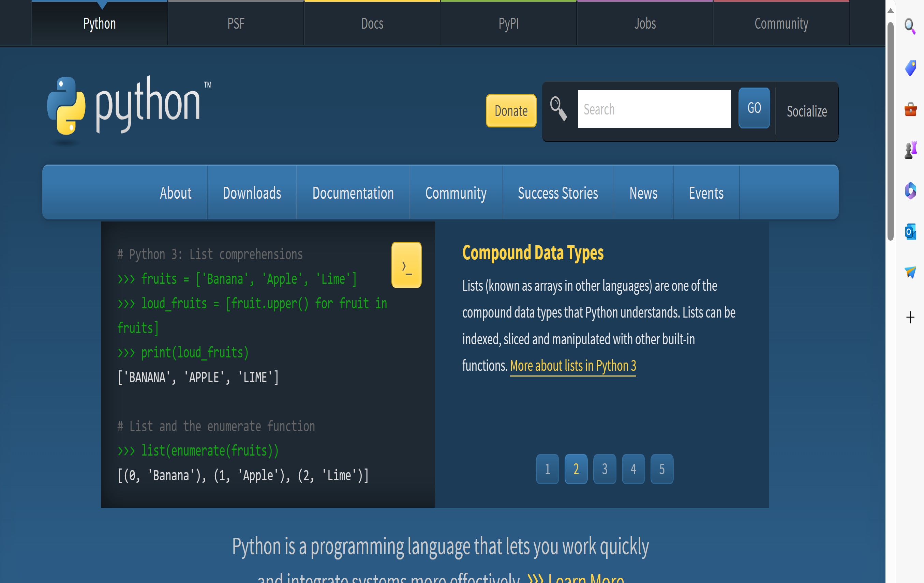Click the '# Python 3: List comprehensions' comment
This screenshot has height=583, width=924.
[x=210, y=254]
